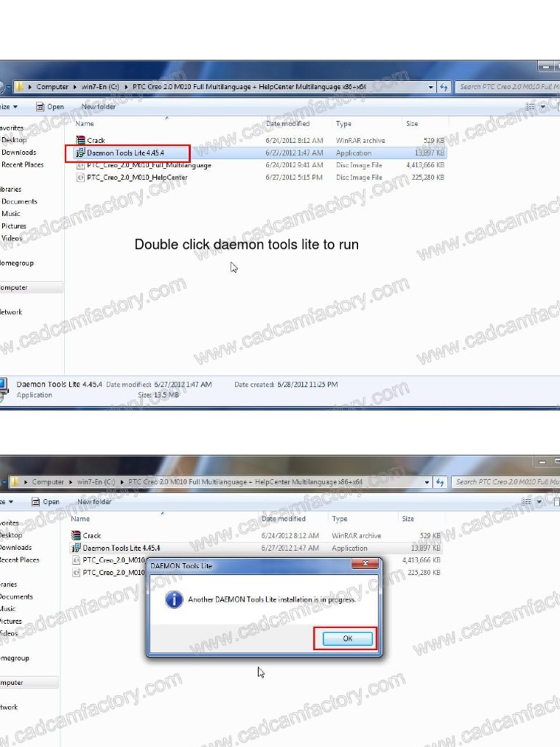Select Music in top window sidebar
This screenshot has width=560, height=747.
10,214
